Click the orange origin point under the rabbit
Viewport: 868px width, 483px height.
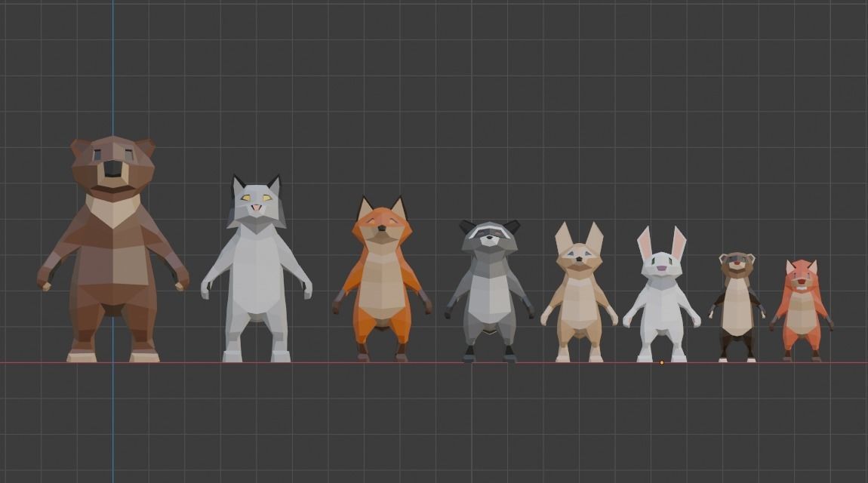click(661, 363)
